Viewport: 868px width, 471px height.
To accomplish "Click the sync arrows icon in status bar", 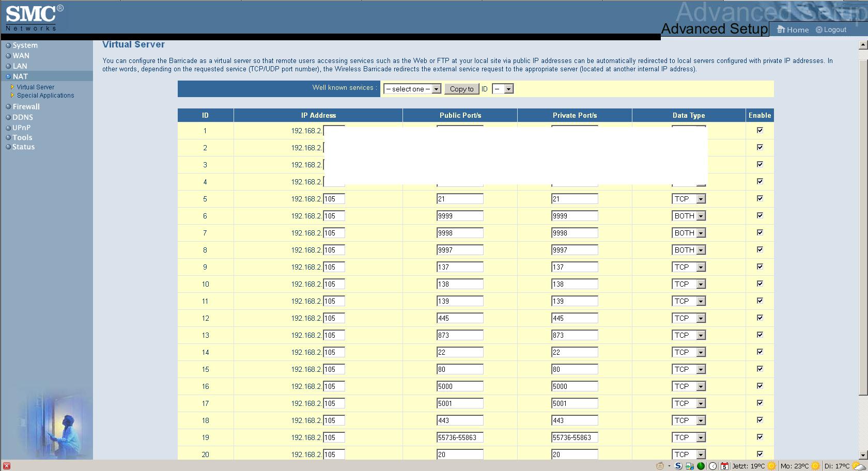I will click(x=690, y=466).
